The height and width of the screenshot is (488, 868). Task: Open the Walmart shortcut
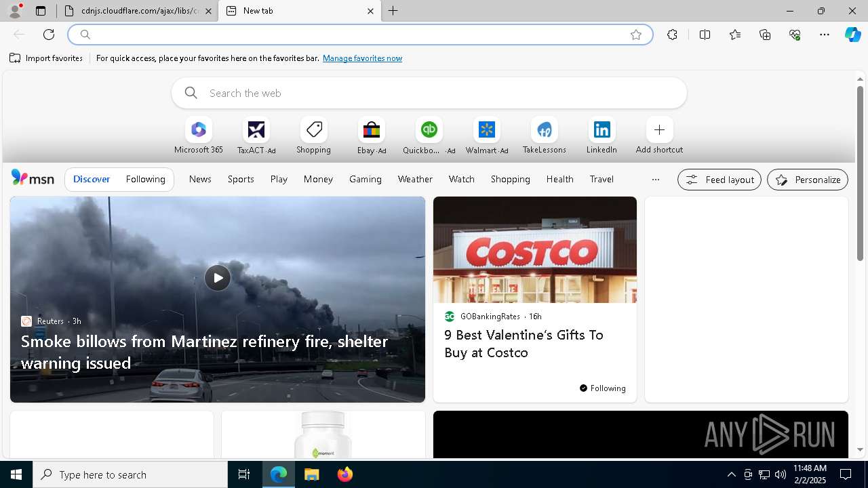[487, 136]
